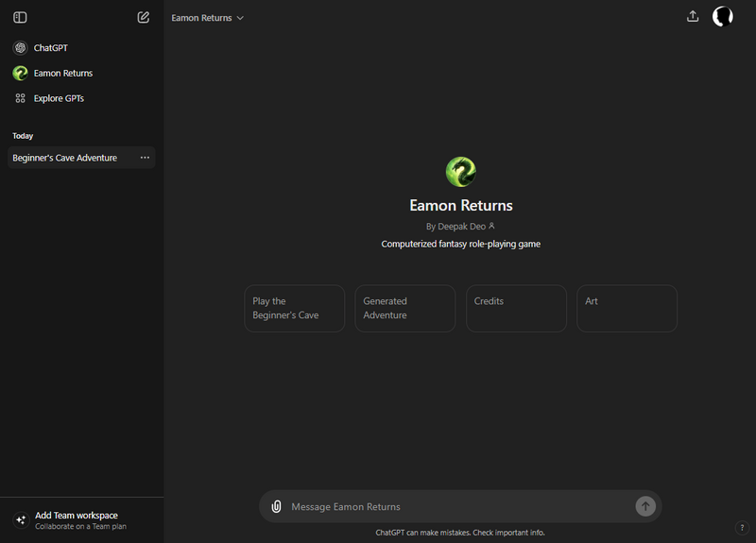756x543 pixels.
Task: Select the Art prompt card
Action: pos(627,309)
